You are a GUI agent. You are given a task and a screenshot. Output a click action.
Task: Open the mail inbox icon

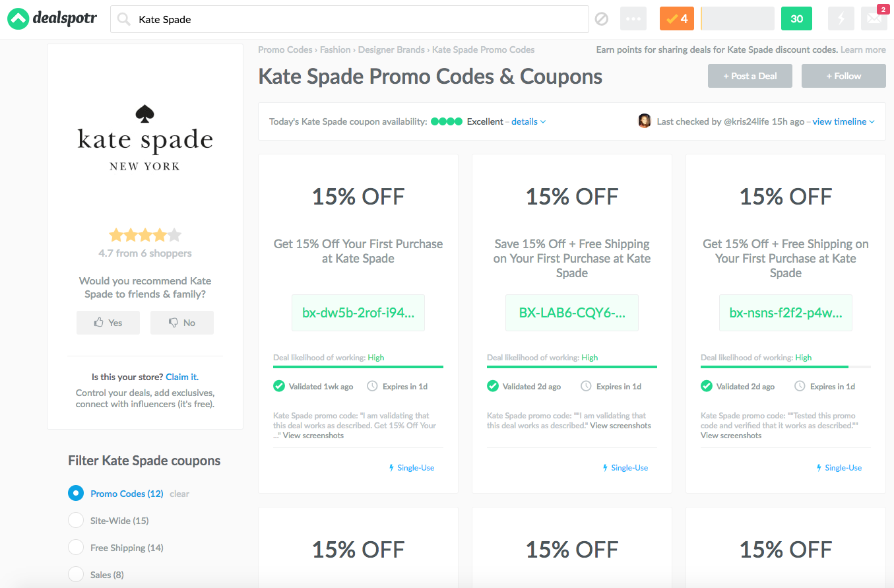point(874,19)
